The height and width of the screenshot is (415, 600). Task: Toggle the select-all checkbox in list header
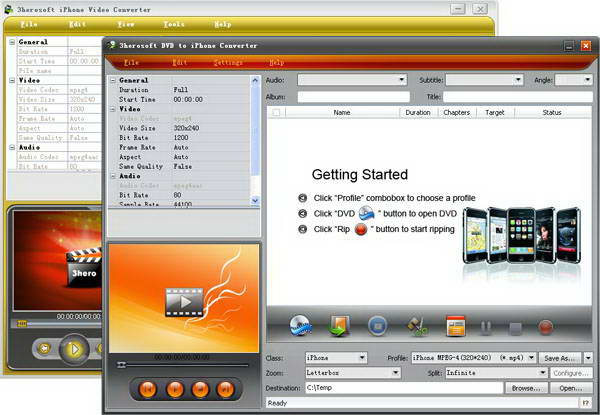click(276, 113)
